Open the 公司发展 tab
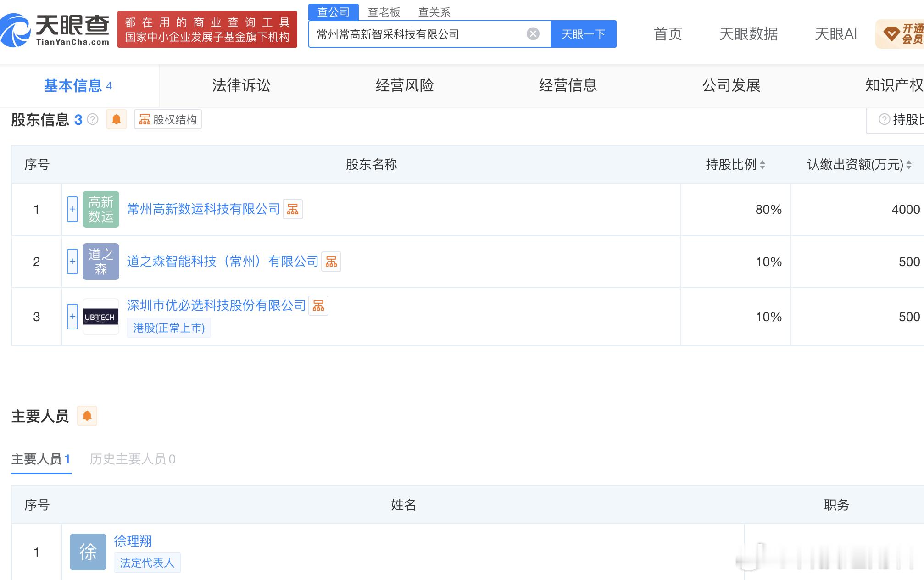 (x=731, y=85)
